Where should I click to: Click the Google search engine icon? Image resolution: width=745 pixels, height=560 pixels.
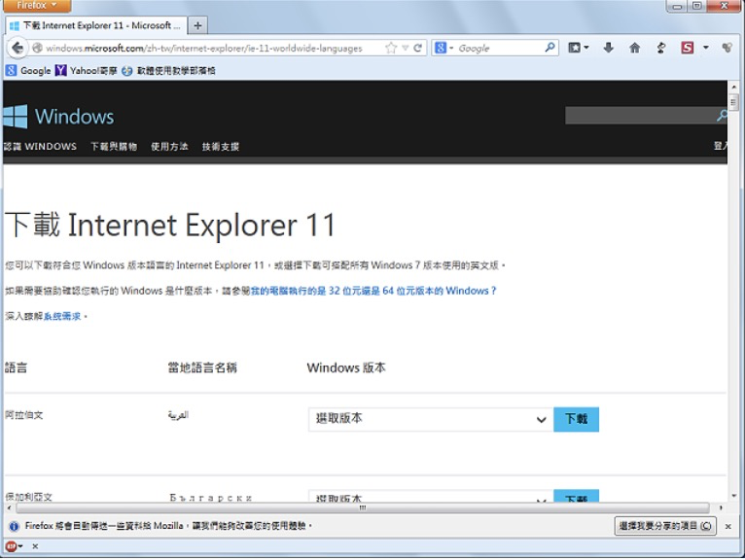click(x=441, y=48)
